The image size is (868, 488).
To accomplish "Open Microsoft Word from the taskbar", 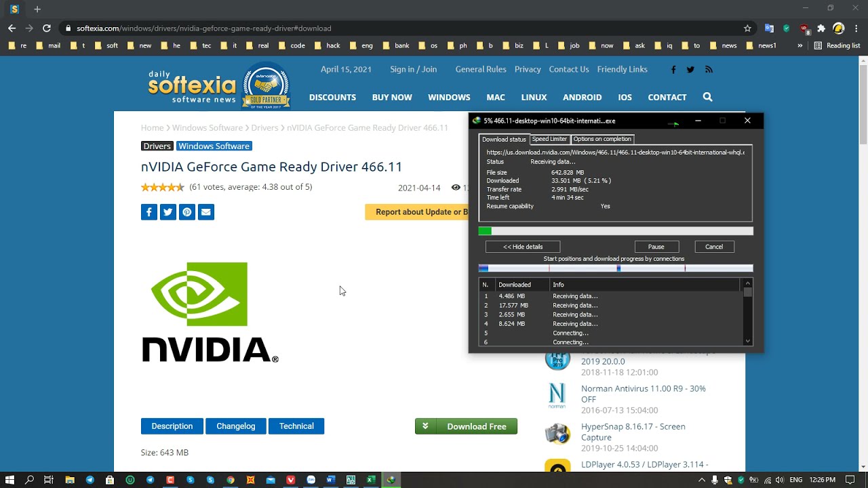I will pyautogui.click(x=331, y=480).
